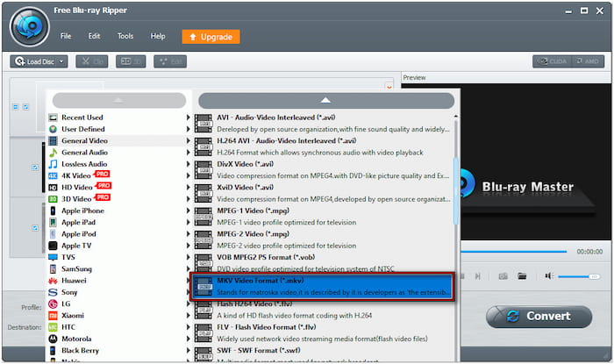Screen dimensions: 614x364
Task: Expand the Lossless Audio submenu arrow
Action: point(188,164)
